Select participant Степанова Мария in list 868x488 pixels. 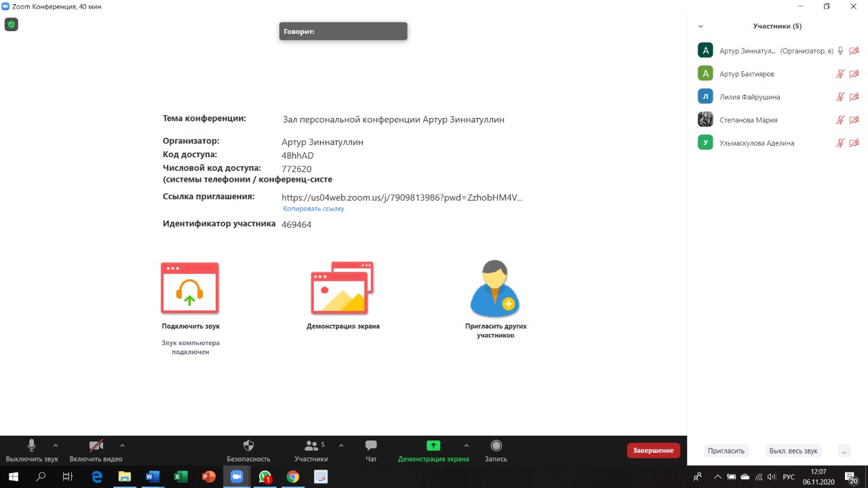click(x=748, y=120)
